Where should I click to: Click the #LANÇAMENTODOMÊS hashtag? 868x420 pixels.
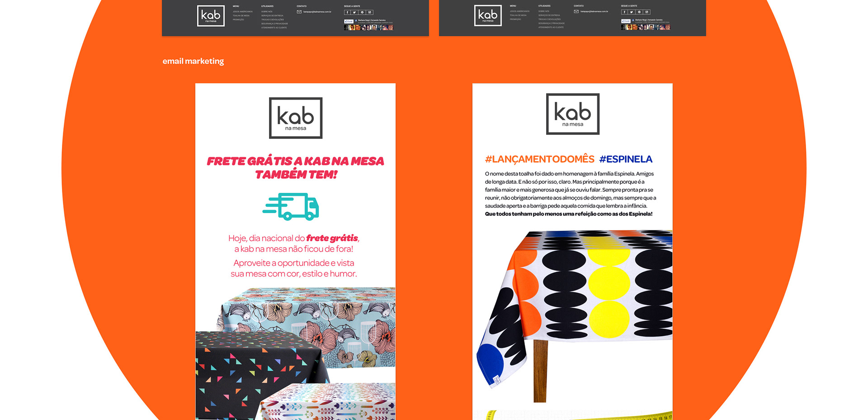(x=540, y=159)
